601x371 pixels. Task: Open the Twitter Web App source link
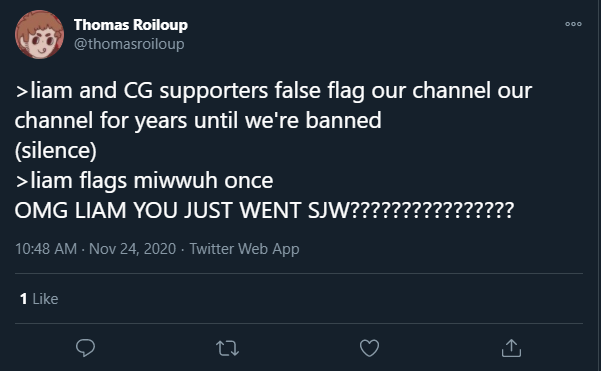(244, 249)
